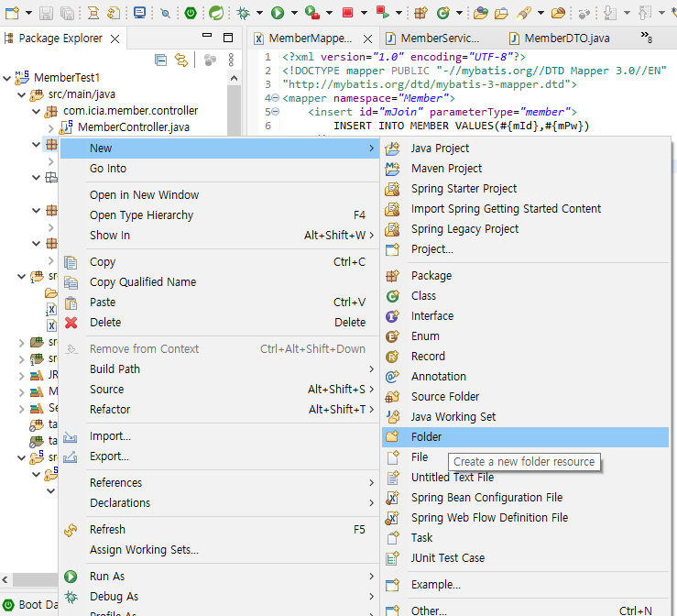
Task: Click Enum in the New submenu
Action: pos(526,336)
